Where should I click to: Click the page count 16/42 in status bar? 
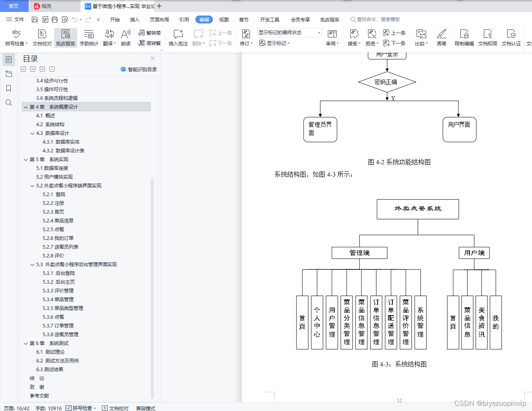pos(17,408)
